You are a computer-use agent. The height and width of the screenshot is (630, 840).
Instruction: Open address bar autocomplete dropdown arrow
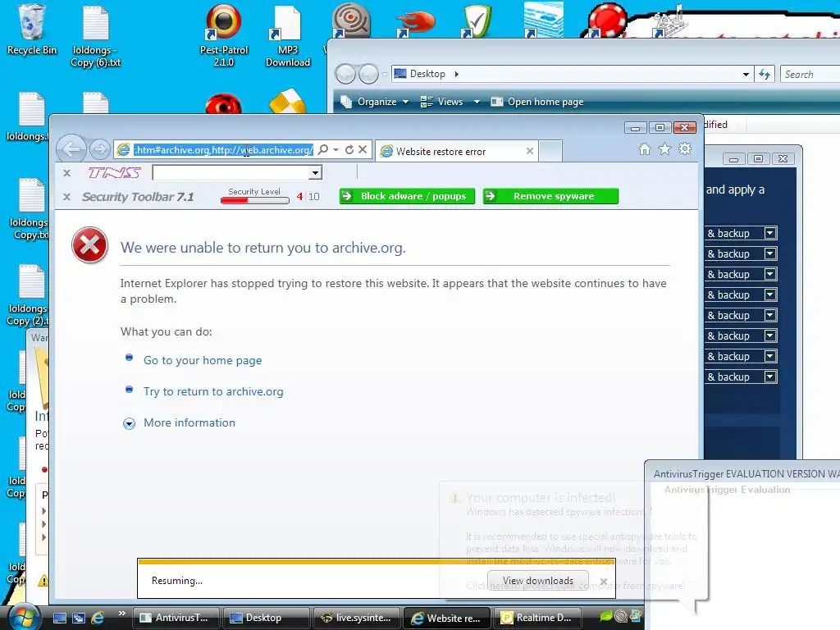[x=336, y=150]
